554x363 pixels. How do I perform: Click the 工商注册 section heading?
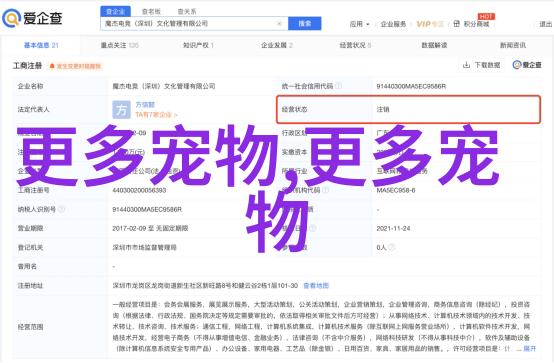point(28,66)
